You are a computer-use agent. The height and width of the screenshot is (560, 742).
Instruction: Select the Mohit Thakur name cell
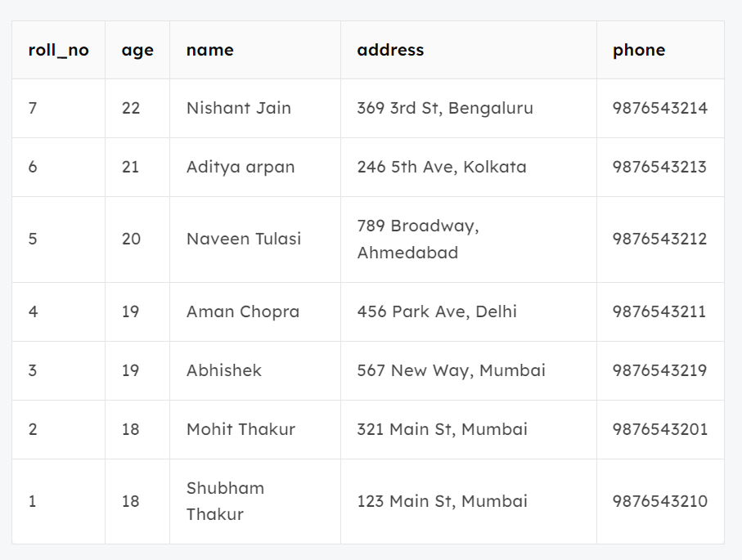tap(241, 429)
